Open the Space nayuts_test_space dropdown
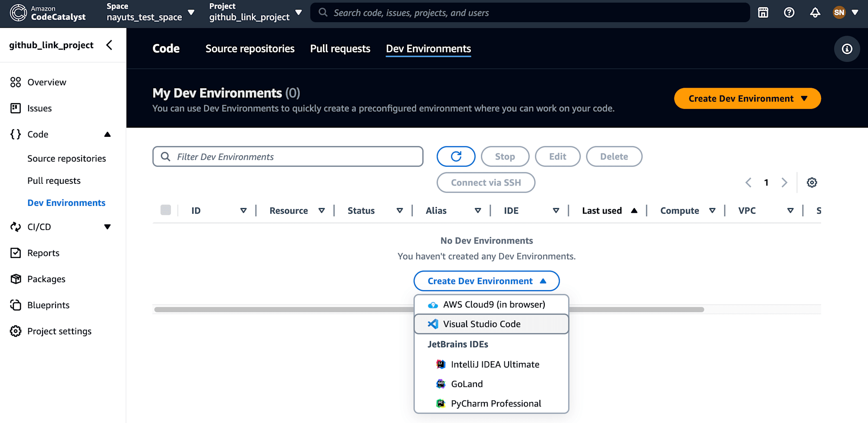Image resolution: width=868 pixels, height=423 pixels. (150, 13)
